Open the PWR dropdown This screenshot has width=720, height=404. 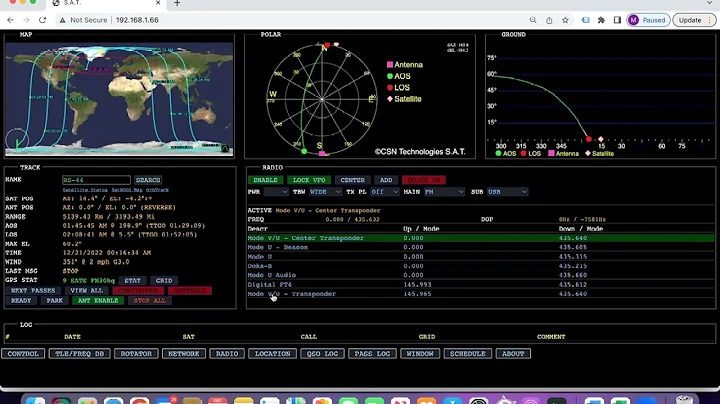click(x=276, y=192)
